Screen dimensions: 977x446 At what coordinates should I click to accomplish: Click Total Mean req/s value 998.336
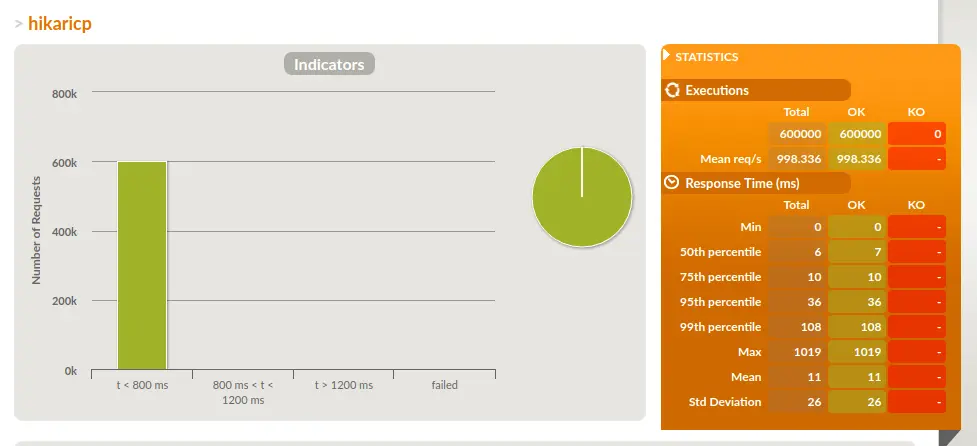click(797, 159)
